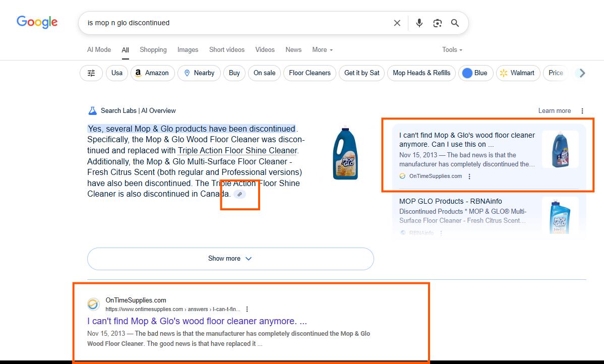Start voice search with the microphone icon
The image size is (604, 364).
tap(419, 23)
